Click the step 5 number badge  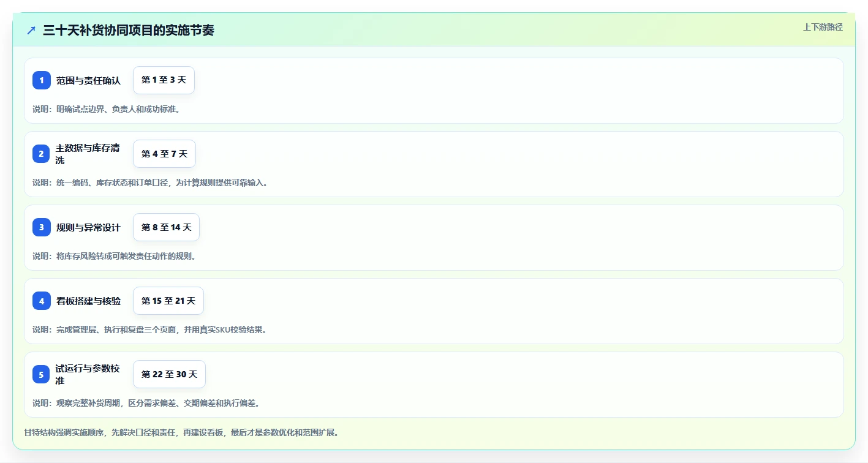42,374
